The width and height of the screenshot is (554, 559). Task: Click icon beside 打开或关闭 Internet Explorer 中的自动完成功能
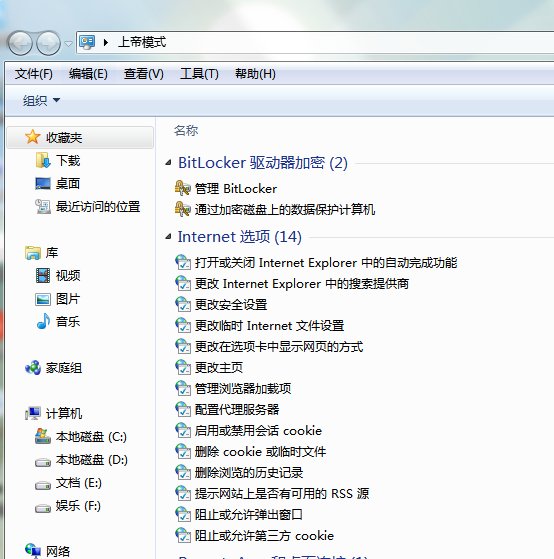(183, 262)
